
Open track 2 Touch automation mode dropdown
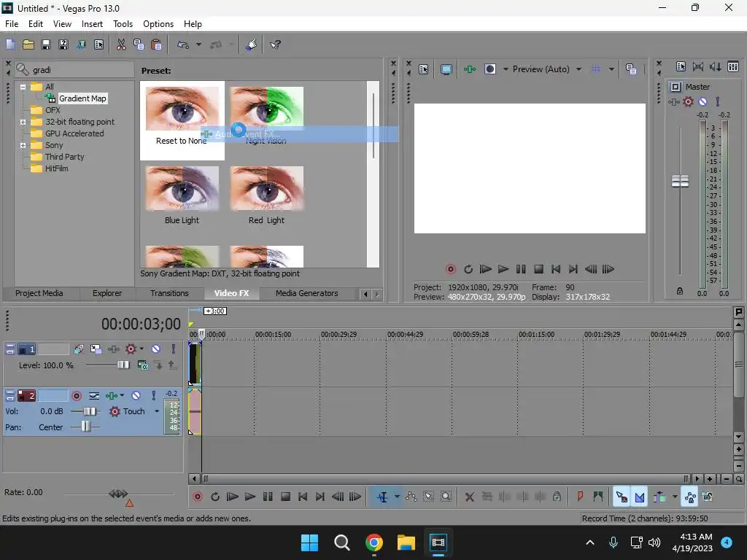pyautogui.click(x=157, y=411)
